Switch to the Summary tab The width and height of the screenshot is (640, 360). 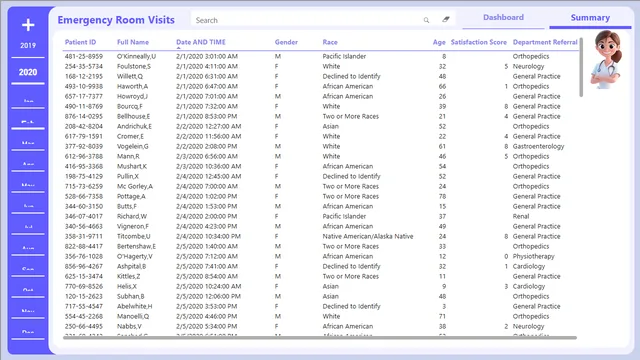click(x=590, y=18)
